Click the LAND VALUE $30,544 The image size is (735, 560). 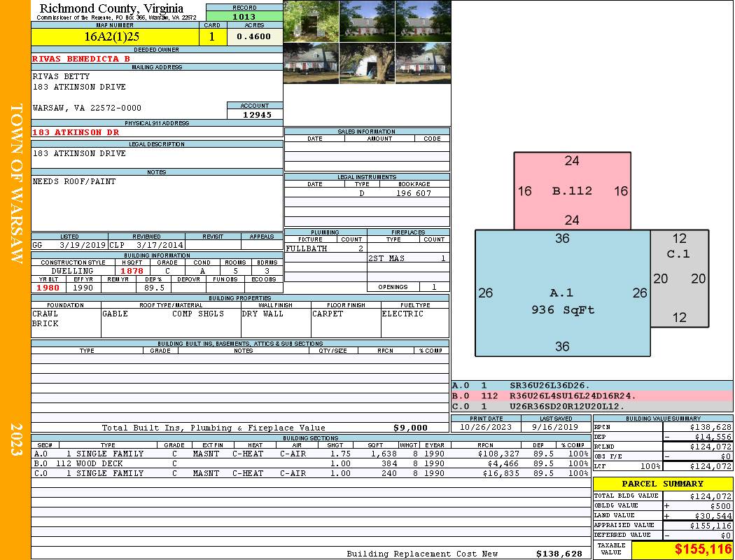[713, 516]
